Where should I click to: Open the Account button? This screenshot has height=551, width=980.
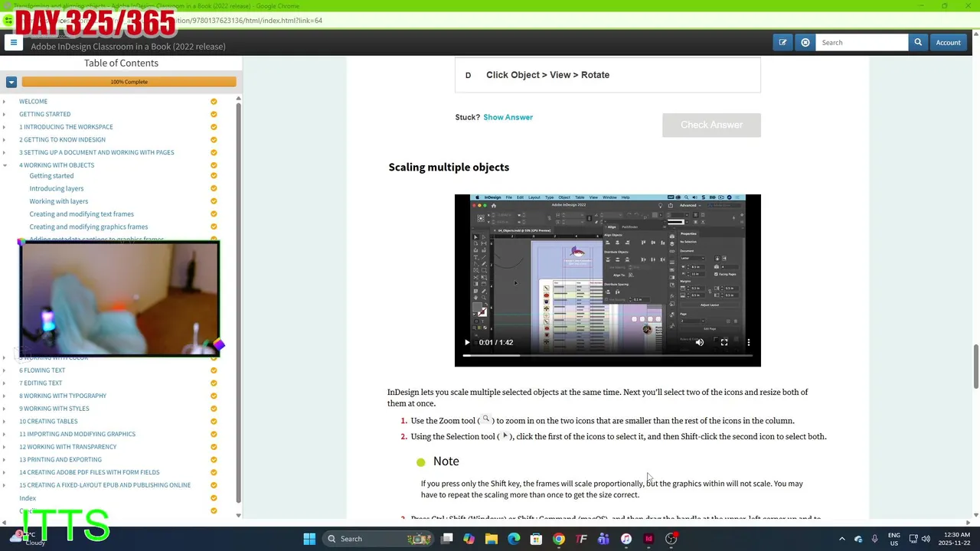[948, 43]
